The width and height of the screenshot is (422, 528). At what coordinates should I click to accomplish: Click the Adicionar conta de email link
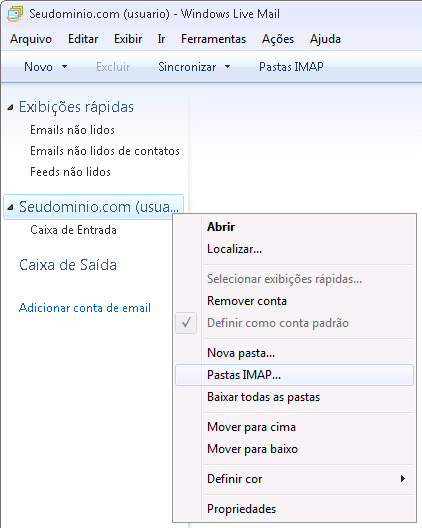(85, 308)
